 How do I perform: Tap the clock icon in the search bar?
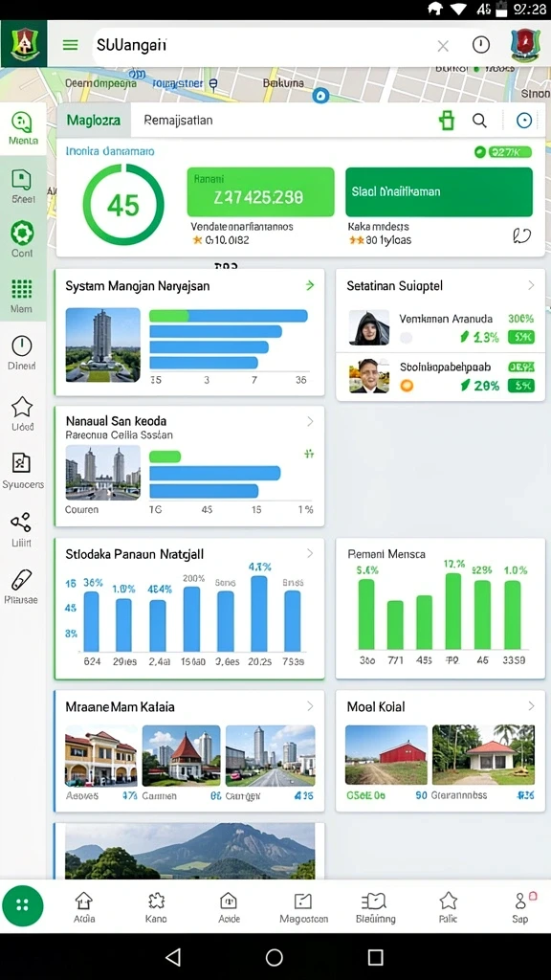pos(480,45)
